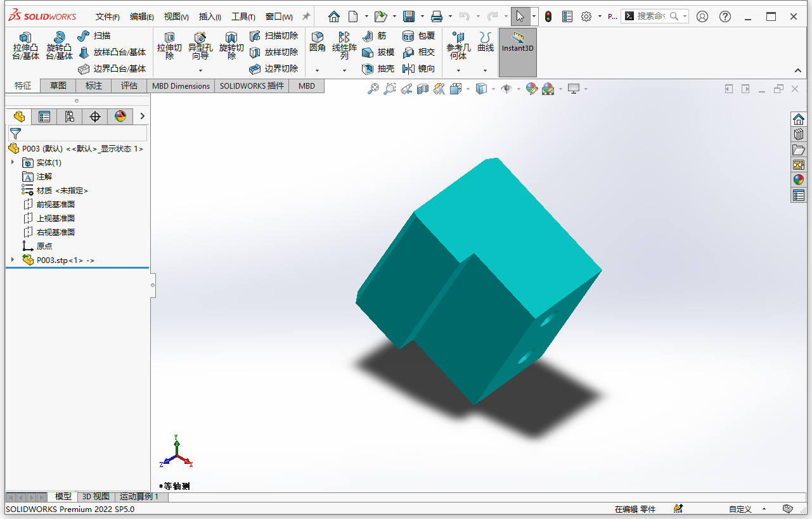Toggle the Instant3D button
The height and width of the screenshot is (519, 812).
(x=518, y=53)
